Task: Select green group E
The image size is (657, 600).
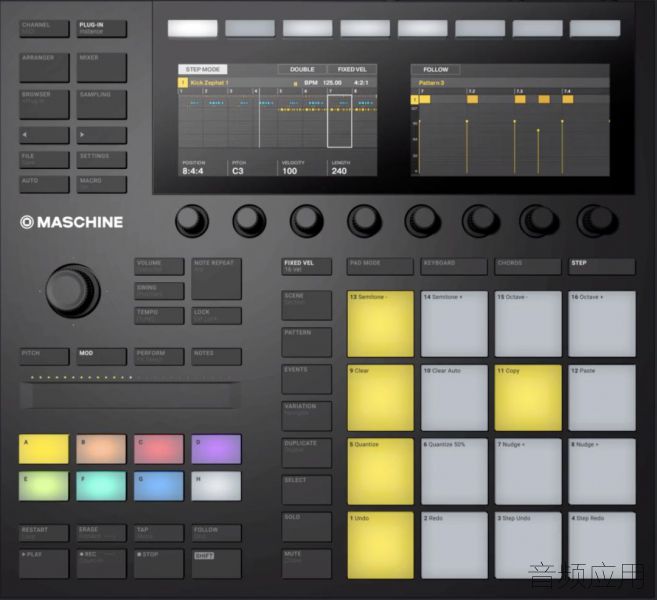Action: 44,486
